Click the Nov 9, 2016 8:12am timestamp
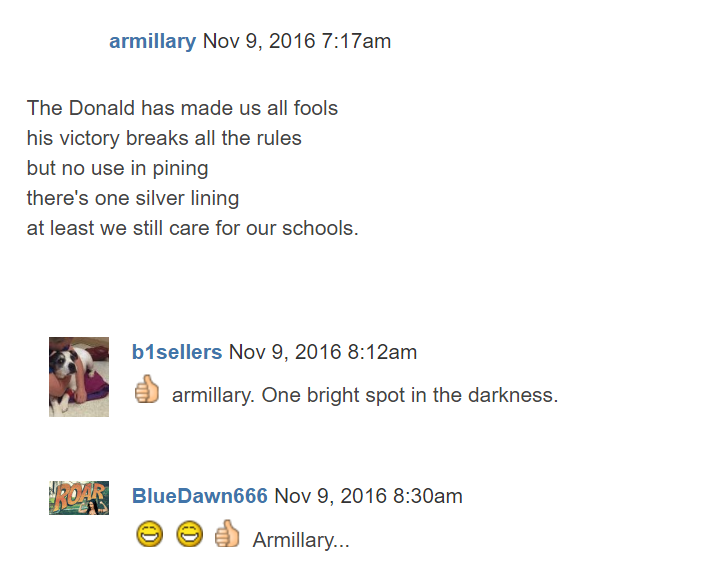Image resolution: width=723 pixels, height=576 pixels. tap(323, 352)
